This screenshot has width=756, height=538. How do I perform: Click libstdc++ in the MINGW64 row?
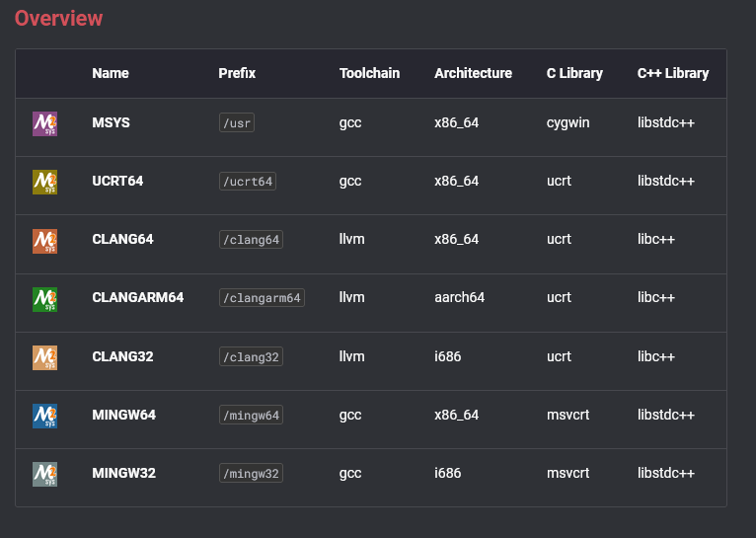[666, 415]
